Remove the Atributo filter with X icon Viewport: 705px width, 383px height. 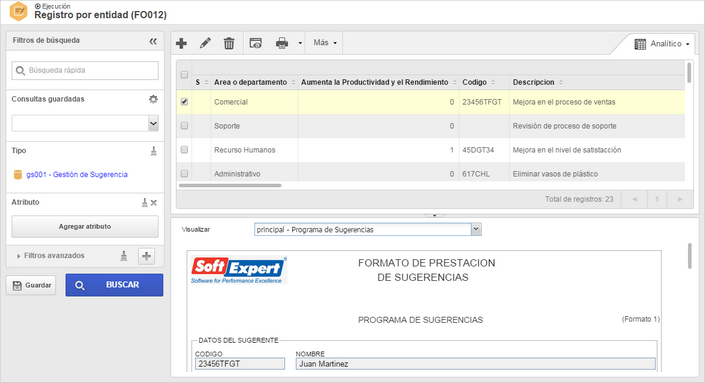154,203
